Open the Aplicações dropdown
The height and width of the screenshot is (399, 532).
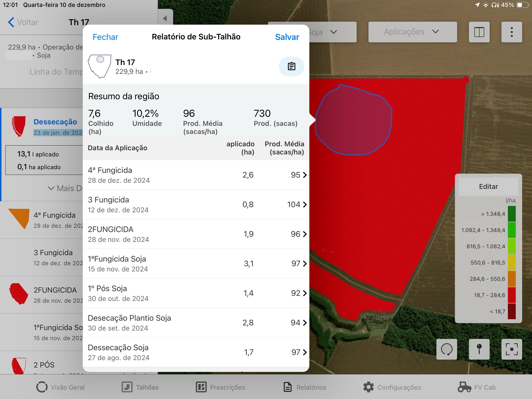point(413,32)
